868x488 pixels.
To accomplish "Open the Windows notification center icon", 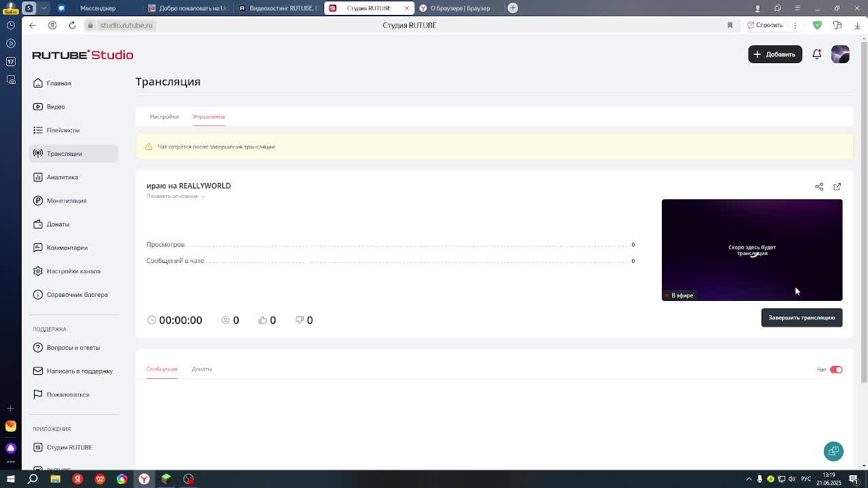I will (854, 479).
